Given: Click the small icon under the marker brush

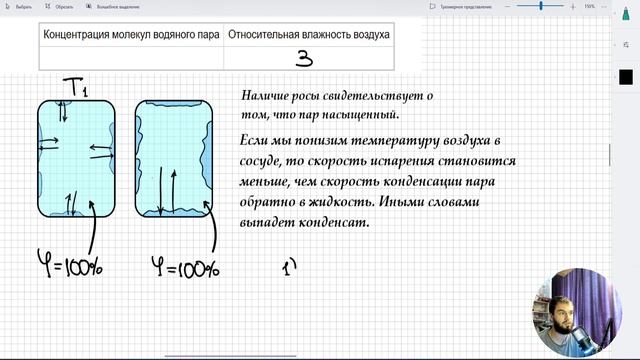Looking at the screenshot, I should coord(626,44).
